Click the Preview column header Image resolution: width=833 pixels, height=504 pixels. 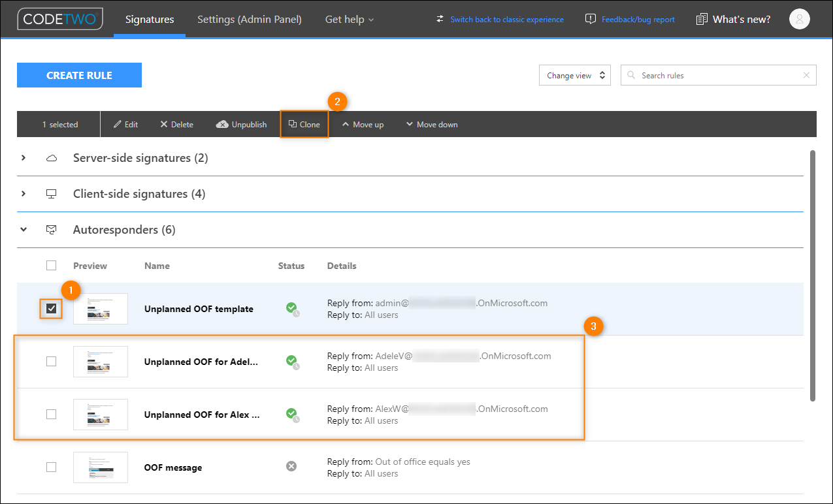coord(90,266)
